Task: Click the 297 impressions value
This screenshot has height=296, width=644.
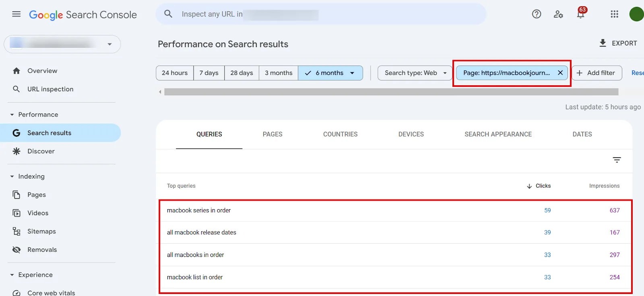Action: 615,255
